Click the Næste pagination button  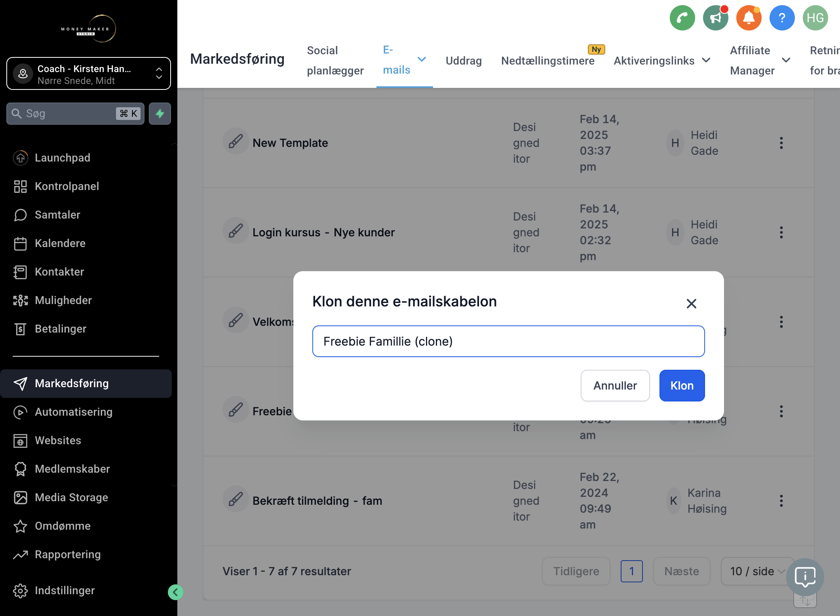tap(681, 571)
